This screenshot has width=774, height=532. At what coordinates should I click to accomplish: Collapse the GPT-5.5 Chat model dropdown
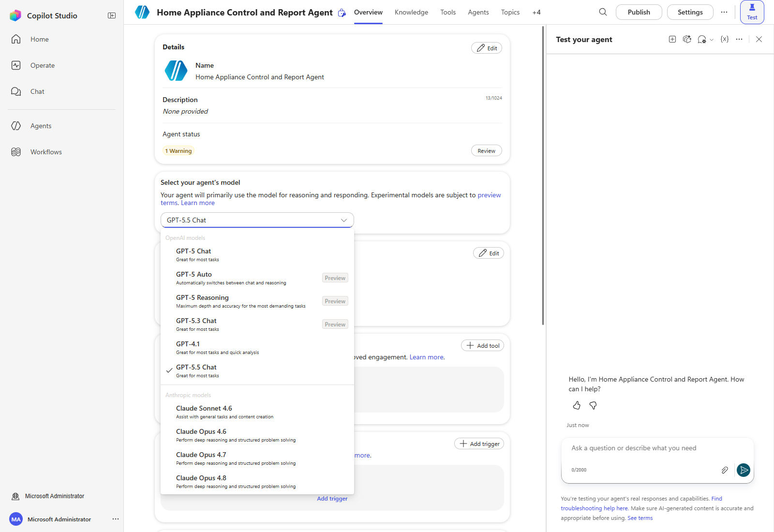(257, 220)
